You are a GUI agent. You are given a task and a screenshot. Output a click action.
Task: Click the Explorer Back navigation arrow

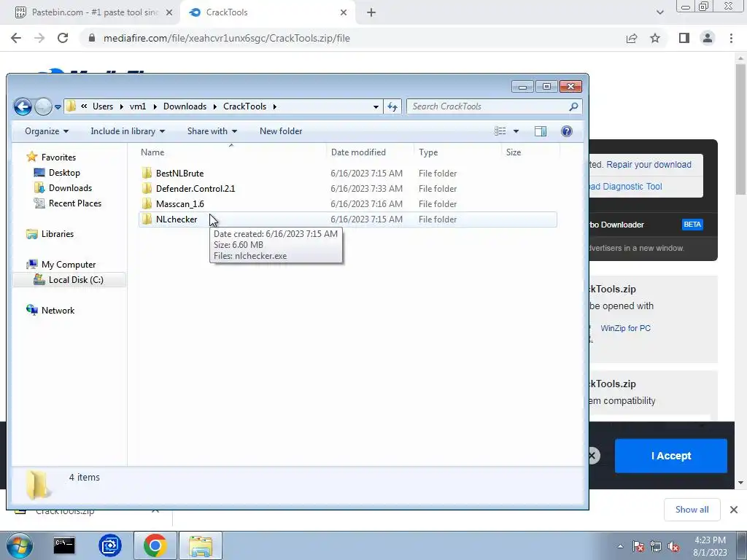click(x=23, y=106)
